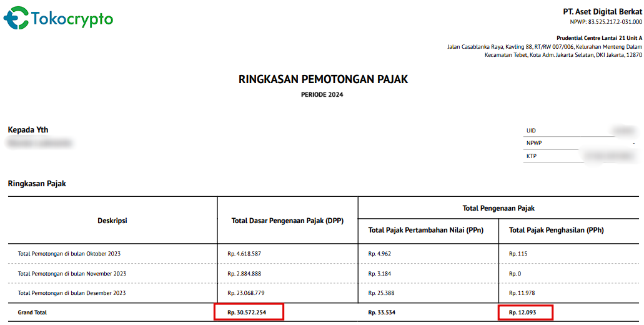The width and height of the screenshot is (644, 325).
Task: Click PPn value Rp. 3.184
Action: (380, 273)
